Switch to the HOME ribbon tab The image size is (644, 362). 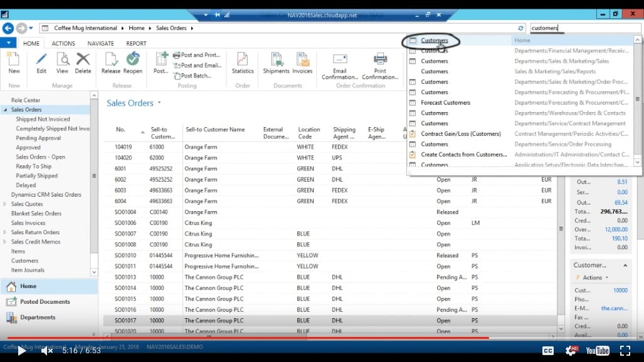pyautogui.click(x=31, y=43)
